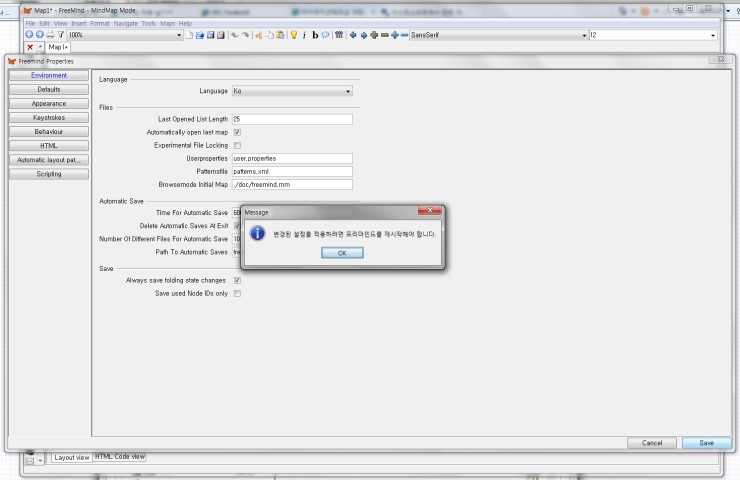Uncheck Automatically open last map
Viewport: 740px width, 480px height.
coord(237,132)
